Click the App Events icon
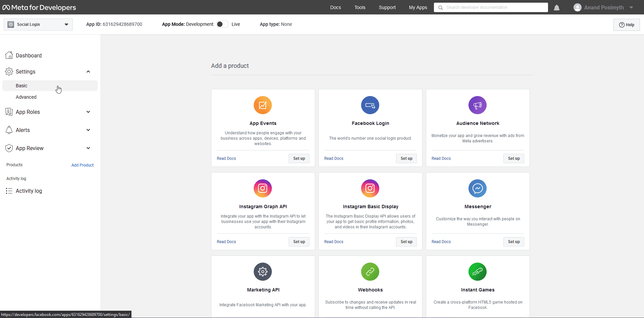The image size is (644, 318). pos(263,105)
